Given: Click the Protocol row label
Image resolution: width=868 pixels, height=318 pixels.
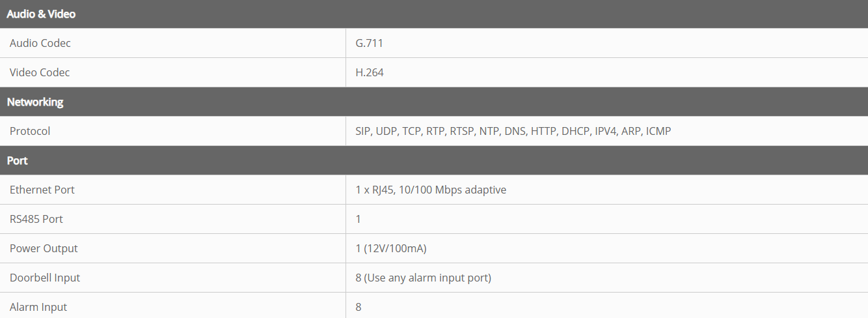Looking at the screenshot, I should point(30,131).
